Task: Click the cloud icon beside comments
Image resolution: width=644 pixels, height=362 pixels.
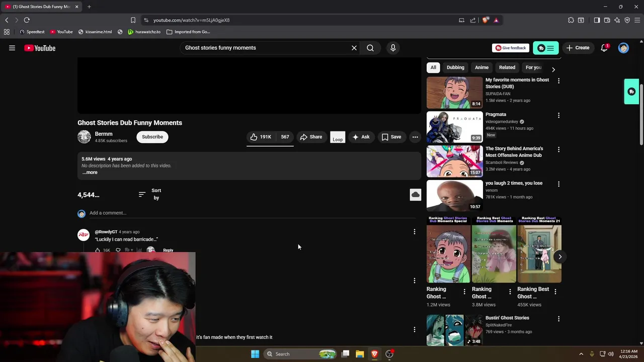Action: [416, 195]
